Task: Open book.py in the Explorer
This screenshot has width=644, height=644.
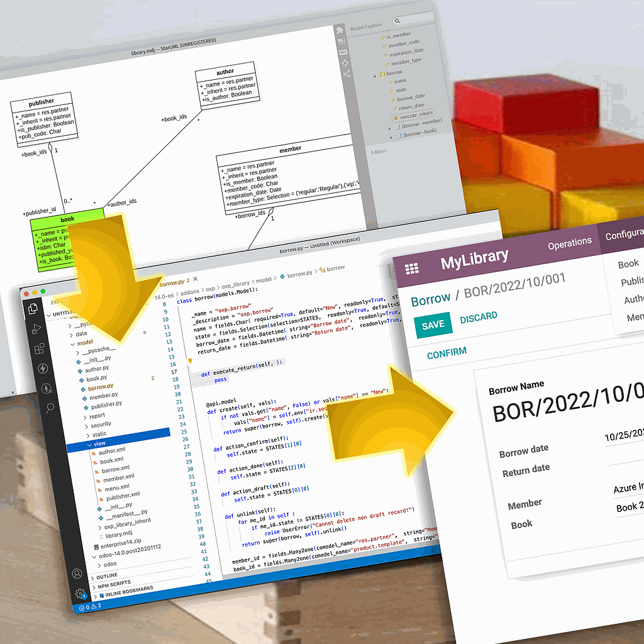Action: pos(96,378)
